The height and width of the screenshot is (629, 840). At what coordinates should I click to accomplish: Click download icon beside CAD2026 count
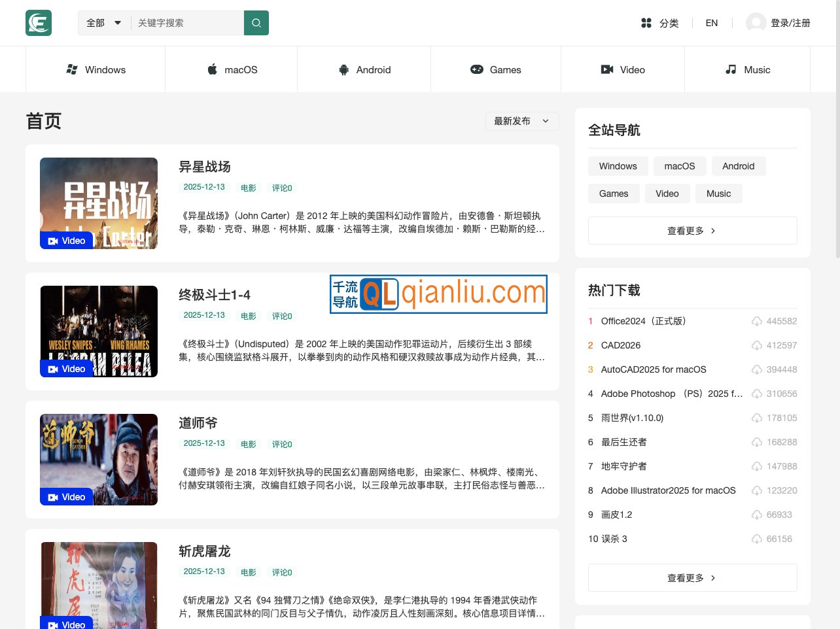pyautogui.click(x=756, y=346)
